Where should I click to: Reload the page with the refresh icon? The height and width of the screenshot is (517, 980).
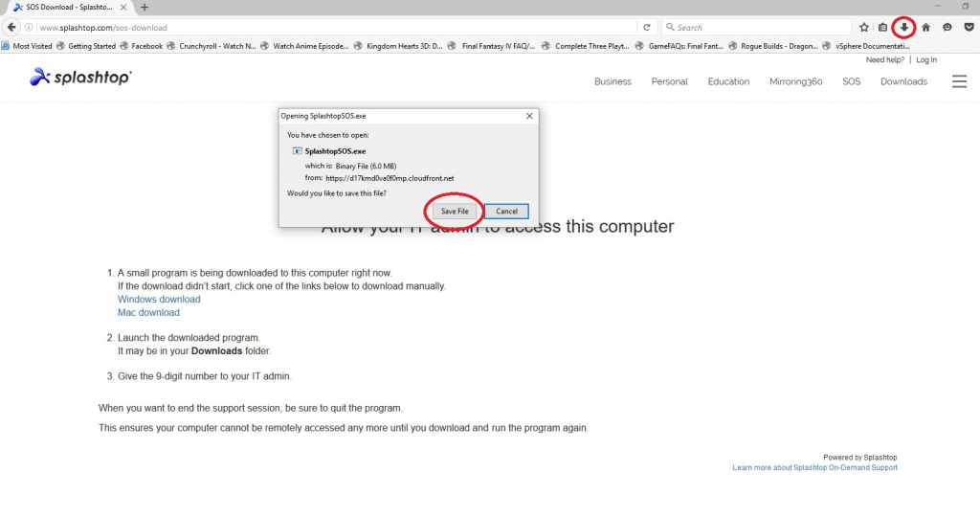(647, 28)
